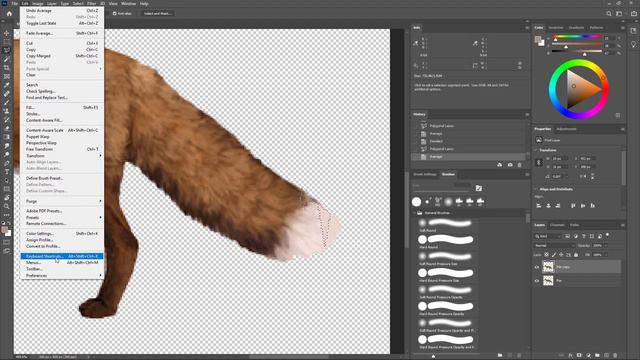
Task: Click the color wheel picker
Action: [x=578, y=89]
